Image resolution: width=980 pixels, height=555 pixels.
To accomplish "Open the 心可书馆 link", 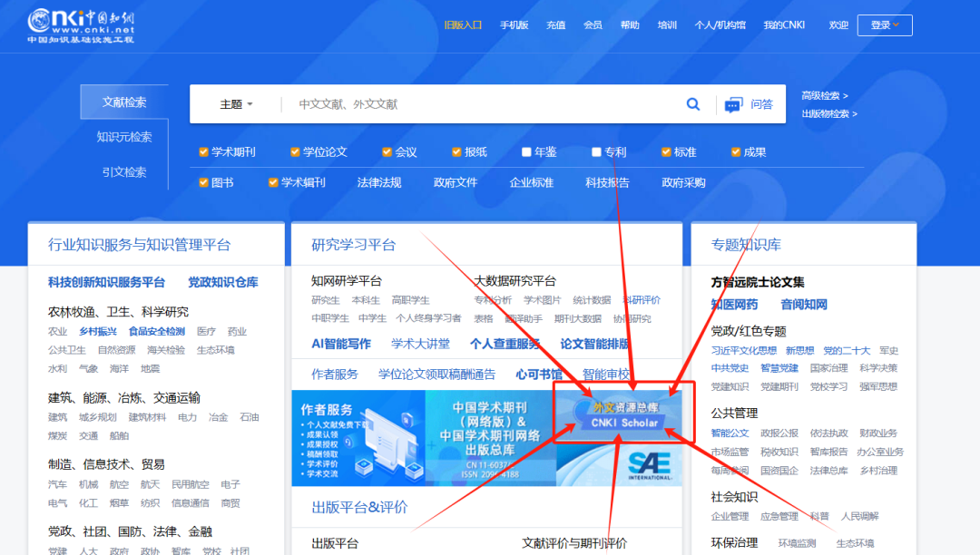I will coord(539,374).
